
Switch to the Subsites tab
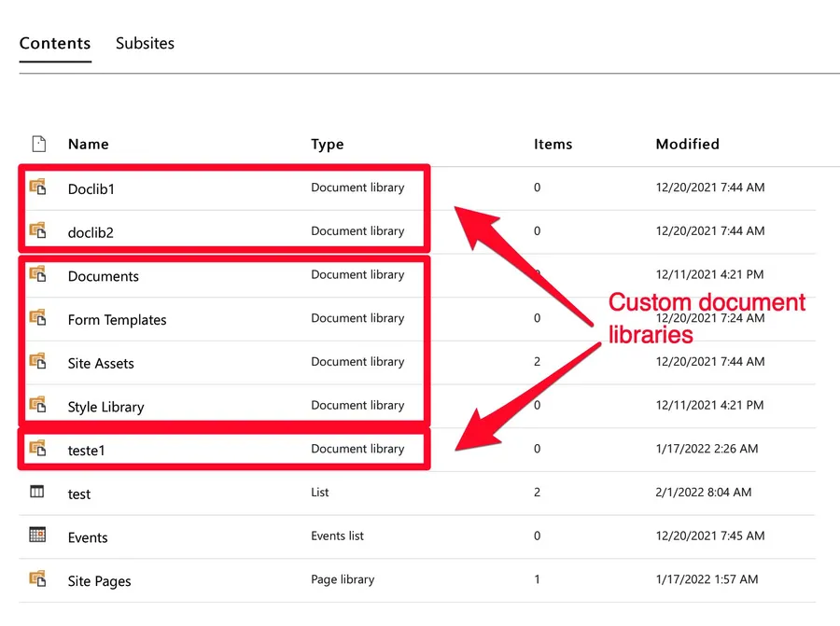pos(145,43)
